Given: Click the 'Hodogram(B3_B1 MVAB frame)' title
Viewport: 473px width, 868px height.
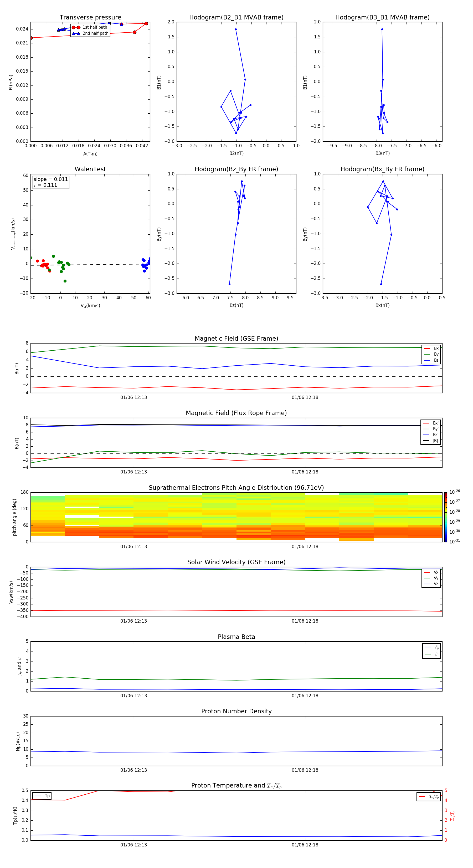Looking at the screenshot, I should pyautogui.click(x=382, y=18).
